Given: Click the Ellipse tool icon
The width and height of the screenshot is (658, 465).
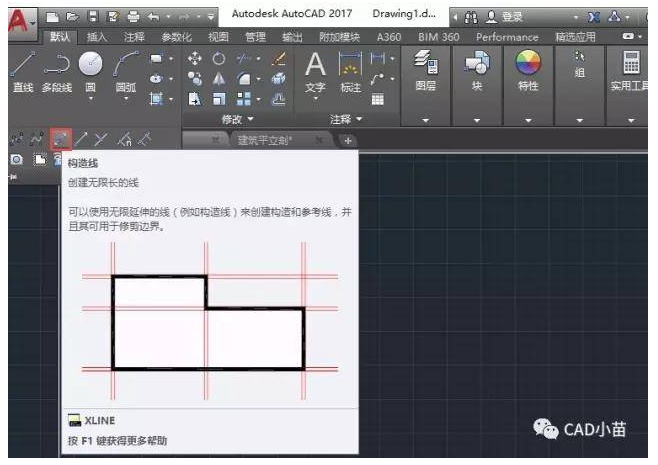Looking at the screenshot, I should coord(156,78).
